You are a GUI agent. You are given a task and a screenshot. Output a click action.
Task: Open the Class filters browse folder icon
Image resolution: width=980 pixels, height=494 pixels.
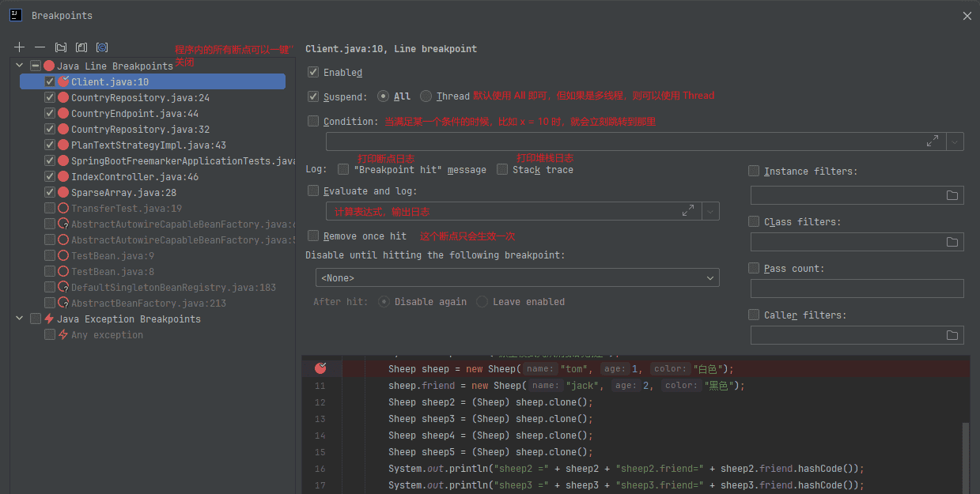[x=952, y=242]
